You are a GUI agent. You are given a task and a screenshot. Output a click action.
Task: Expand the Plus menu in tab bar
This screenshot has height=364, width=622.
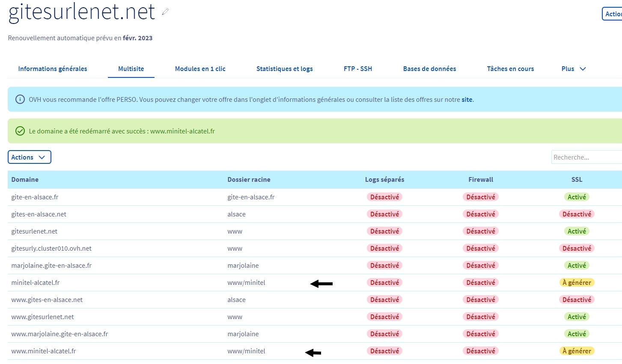(573, 69)
